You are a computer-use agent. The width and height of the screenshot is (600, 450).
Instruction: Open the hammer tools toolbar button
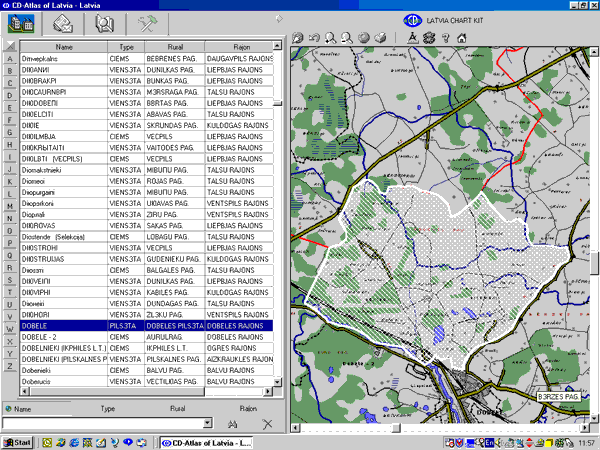(147, 24)
